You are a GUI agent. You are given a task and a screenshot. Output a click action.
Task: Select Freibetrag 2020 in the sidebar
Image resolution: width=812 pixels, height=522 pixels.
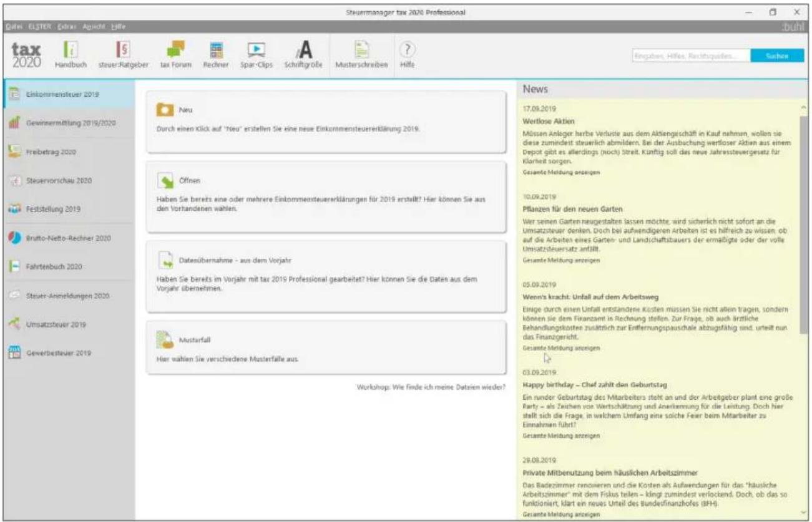click(67, 152)
